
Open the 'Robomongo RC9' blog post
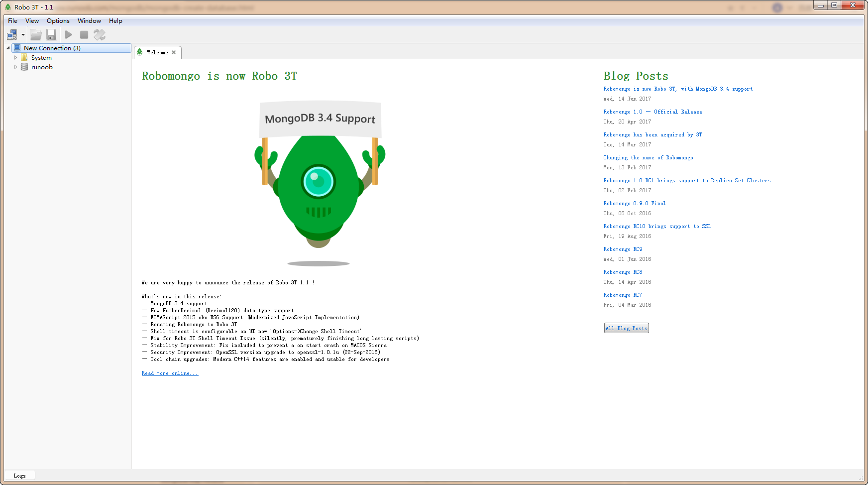(x=623, y=249)
